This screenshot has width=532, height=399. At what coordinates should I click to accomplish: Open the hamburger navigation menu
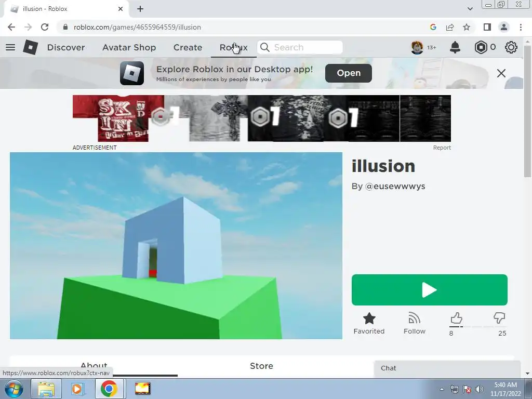[x=10, y=47]
